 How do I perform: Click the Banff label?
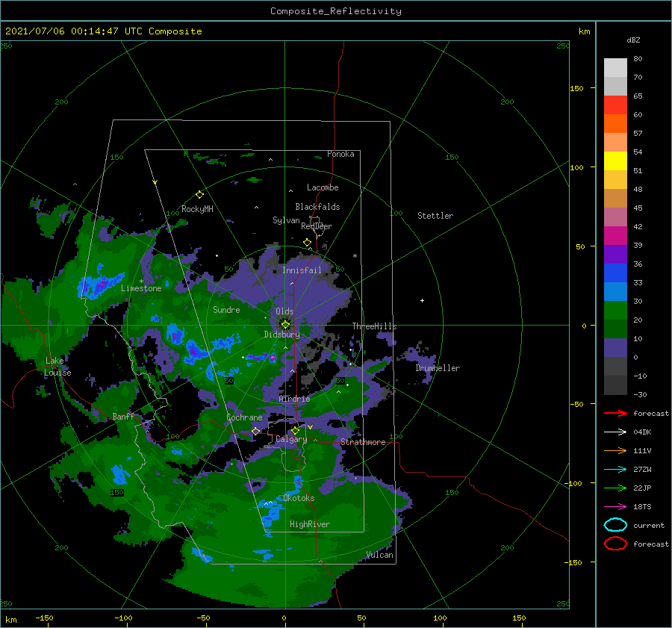(x=123, y=416)
